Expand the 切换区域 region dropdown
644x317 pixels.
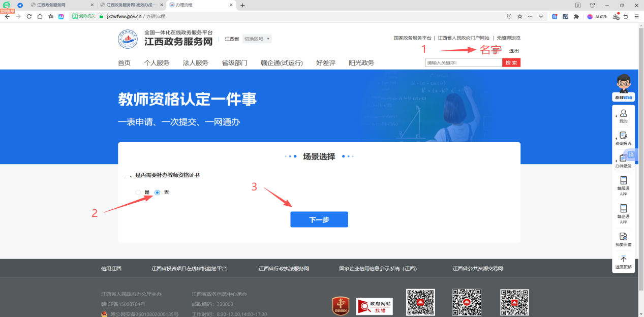click(x=257, y=39)
